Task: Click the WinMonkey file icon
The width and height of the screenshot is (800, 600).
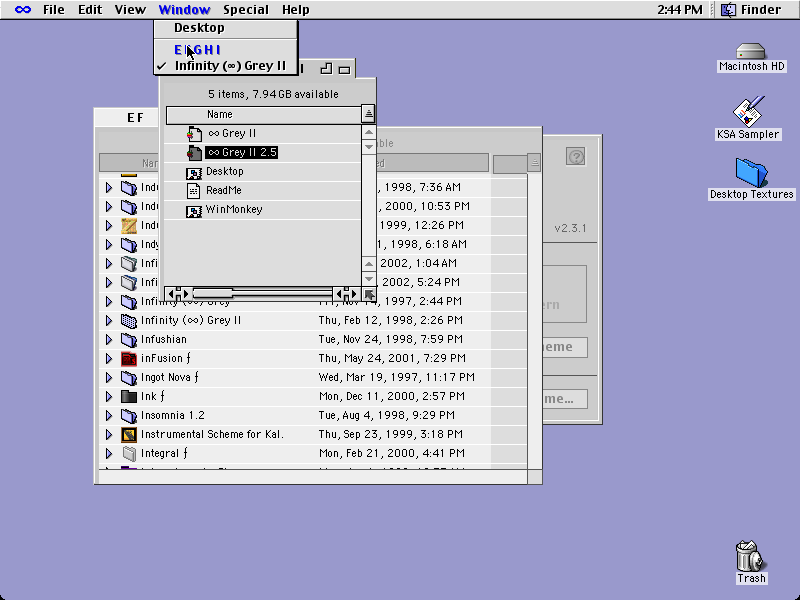Action: (194, 211)
